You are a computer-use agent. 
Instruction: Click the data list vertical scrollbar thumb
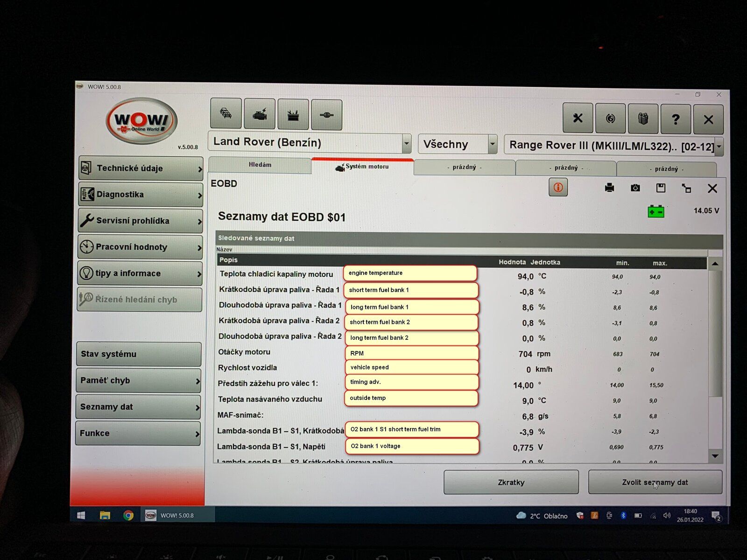pyautogui.click(x=715, y=334)
